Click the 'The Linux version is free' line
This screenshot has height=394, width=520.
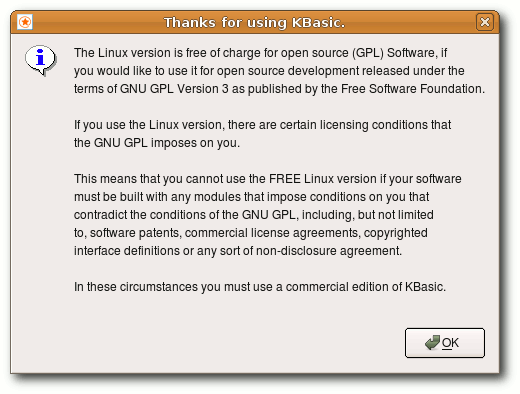coord(260,53)
